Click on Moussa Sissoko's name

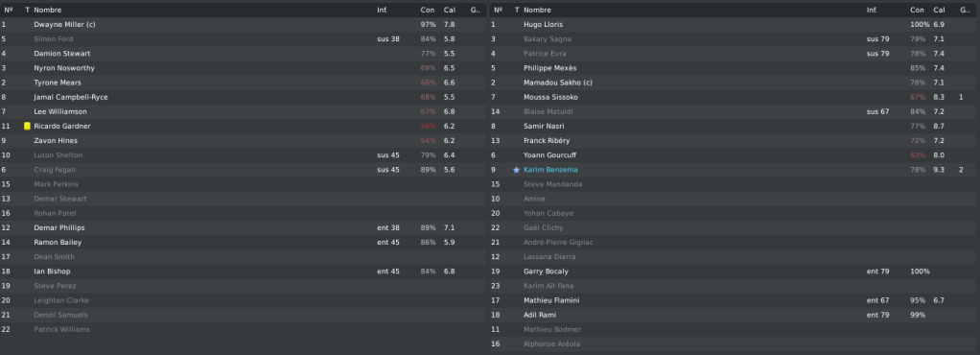(x=550, y=98)
